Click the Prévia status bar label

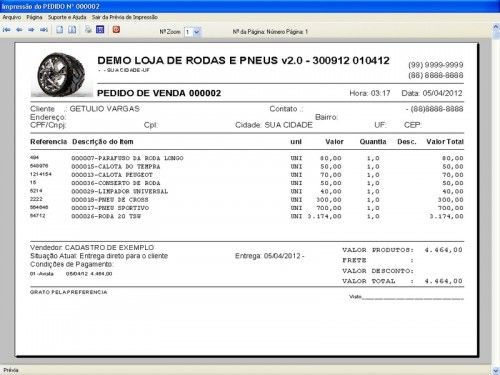coord(11,370)
